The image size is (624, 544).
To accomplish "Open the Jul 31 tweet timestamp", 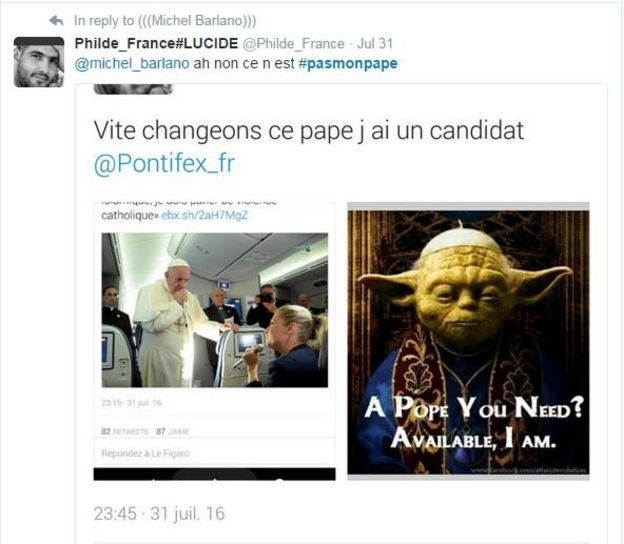I will tap(374, 43).
